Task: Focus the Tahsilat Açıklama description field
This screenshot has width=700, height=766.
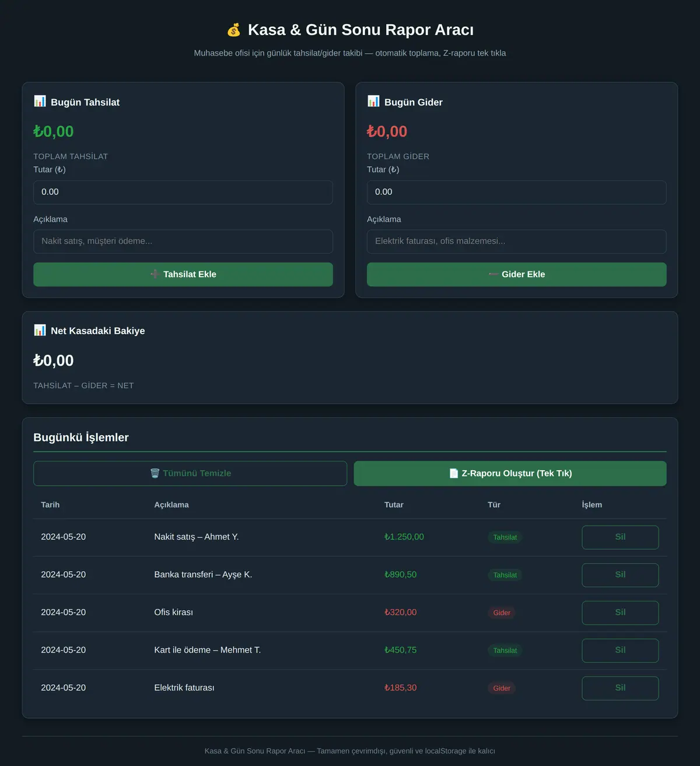Action: 183,242
